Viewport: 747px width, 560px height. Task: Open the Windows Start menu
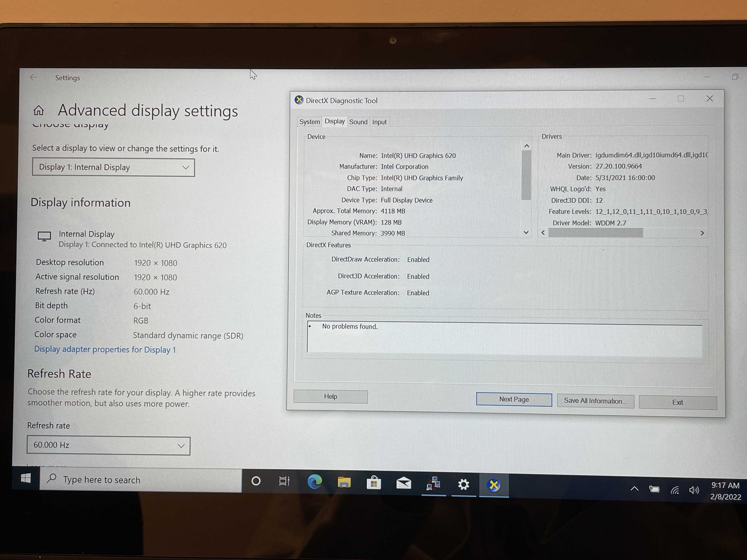click(x=26, y=478)
